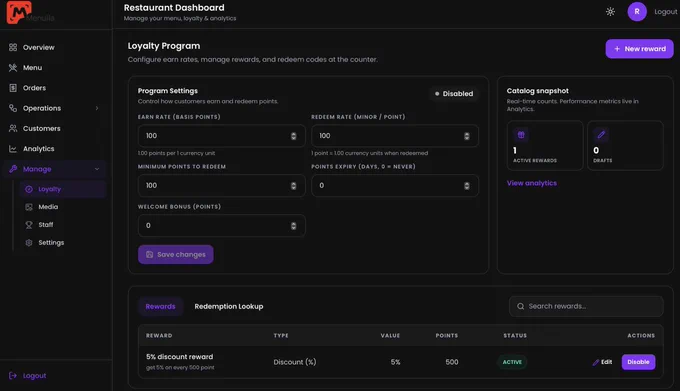Click the pencil icon in Drafts card
Viewport: 680px width, 391px height.
[601, 135]
